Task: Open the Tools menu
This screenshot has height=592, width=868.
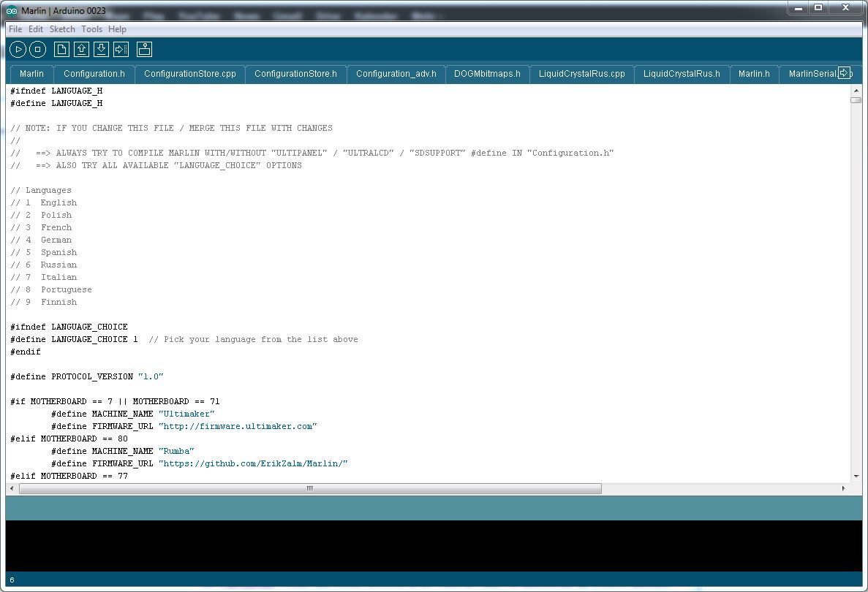Action: click(x=92, y=29)
